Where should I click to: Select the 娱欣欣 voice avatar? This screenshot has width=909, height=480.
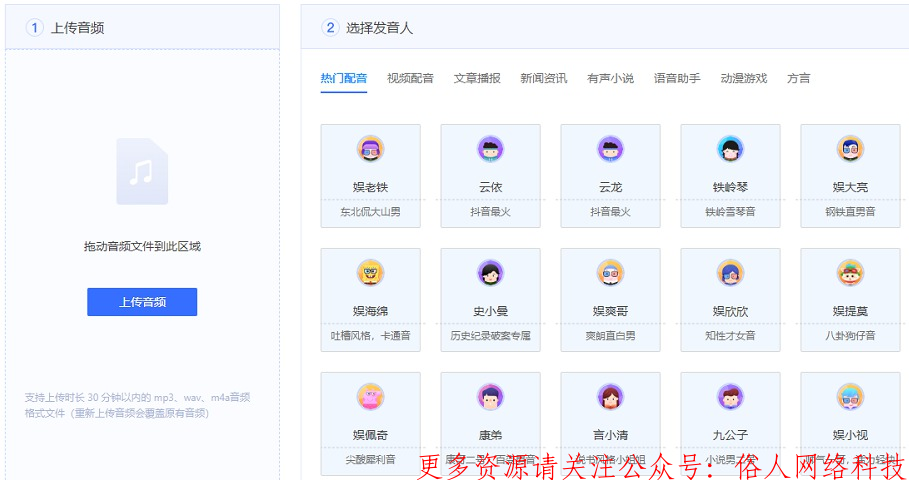coord(730,273)
